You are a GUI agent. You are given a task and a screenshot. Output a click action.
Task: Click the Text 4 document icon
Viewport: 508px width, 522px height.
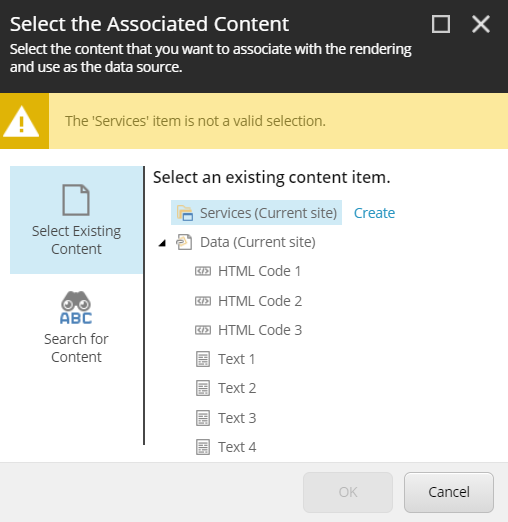[x=203, y=447]
